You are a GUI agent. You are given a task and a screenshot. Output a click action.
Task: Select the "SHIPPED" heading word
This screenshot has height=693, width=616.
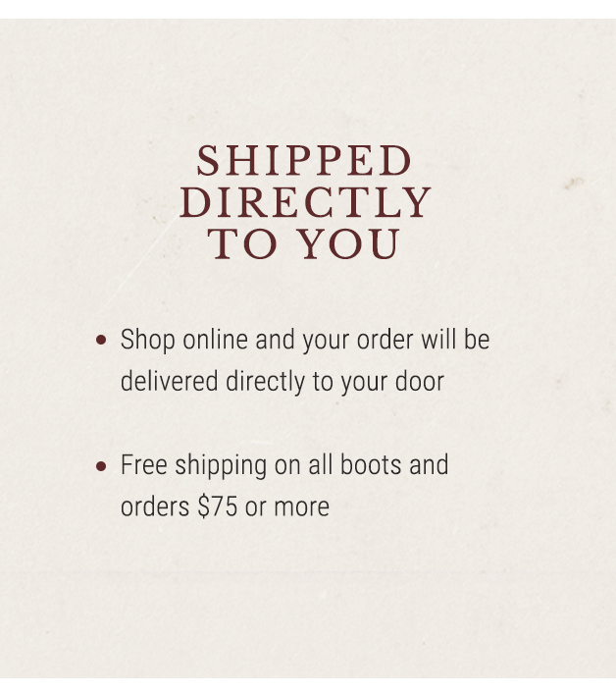[305, 160]
